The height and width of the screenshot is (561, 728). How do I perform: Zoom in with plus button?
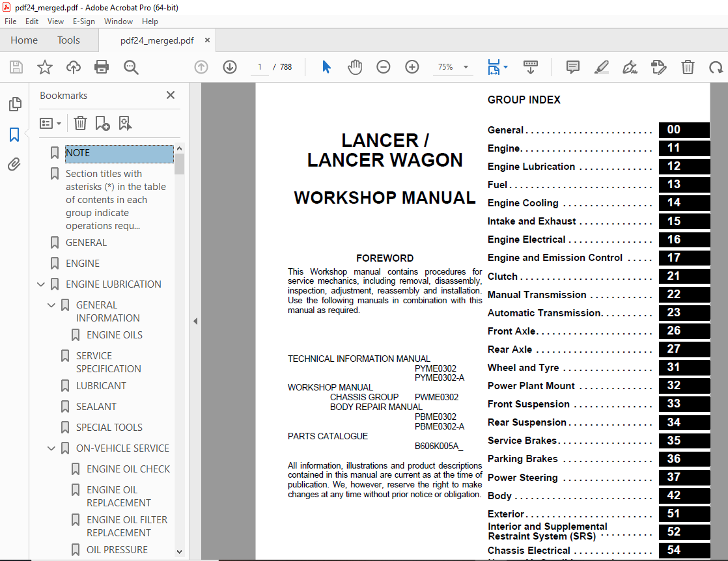pos(412,67)
